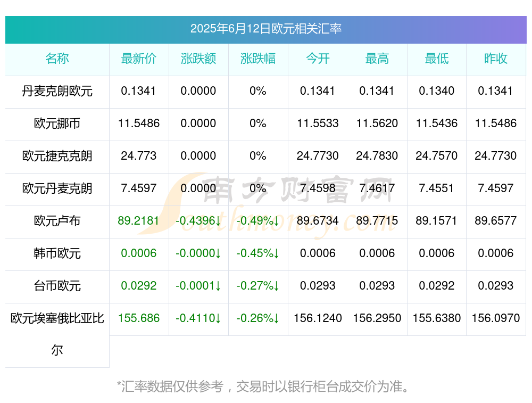
Task: Select the 涨跌额 column header
Action: click(x=198, y=59)
